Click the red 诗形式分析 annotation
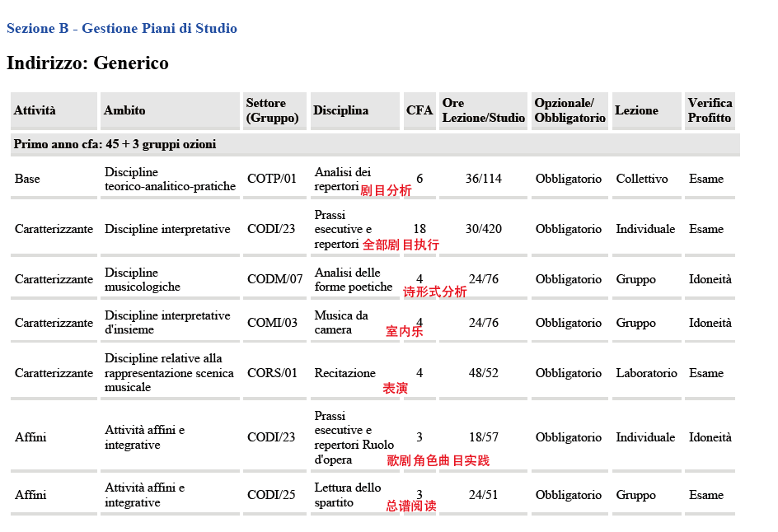 [x=434, y=292]
